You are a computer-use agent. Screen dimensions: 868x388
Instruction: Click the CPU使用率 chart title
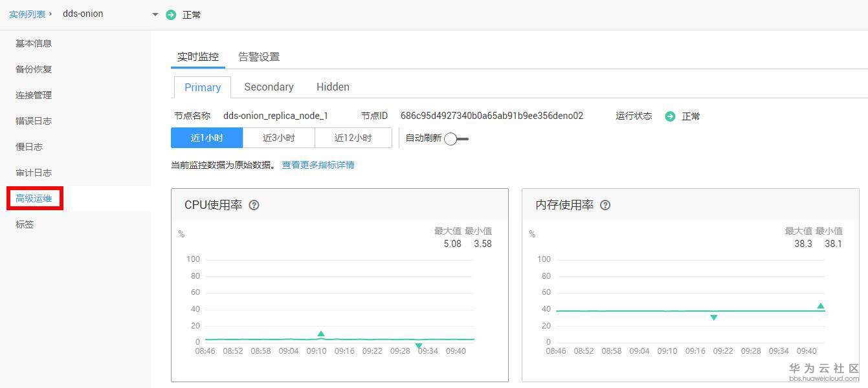(x=214, y=205)
